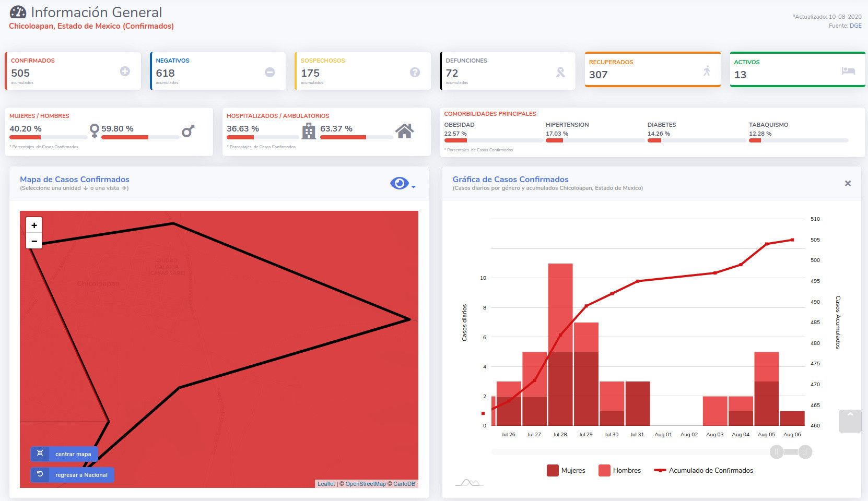The width and height of the screenshot is (868, 501).
Task: Click the plus circle icon in Confirmados card
Action: click(x=125, y=71)
